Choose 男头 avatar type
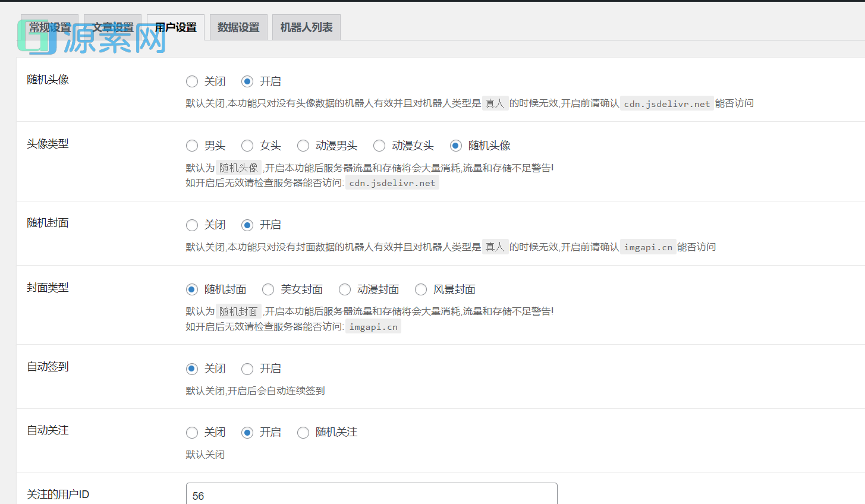The width and height of the screenshot is (865, 504). click(x=192, y=146)
